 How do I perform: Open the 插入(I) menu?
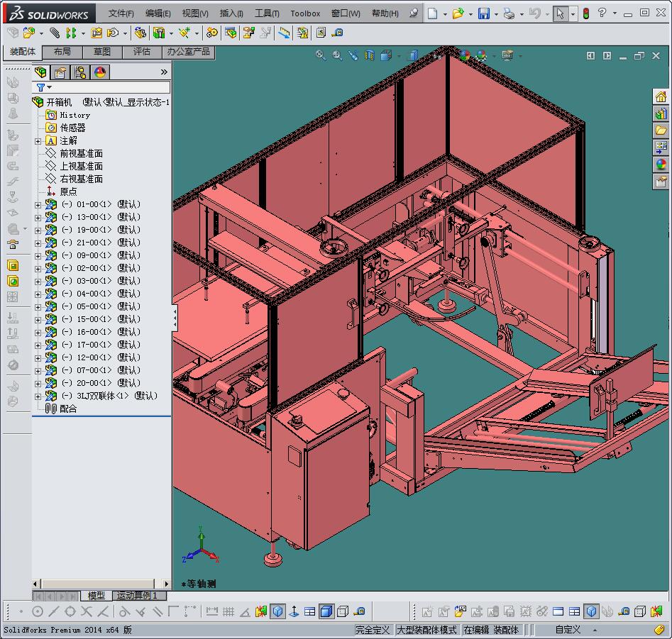pyautogui.click(x=231, y=13)
